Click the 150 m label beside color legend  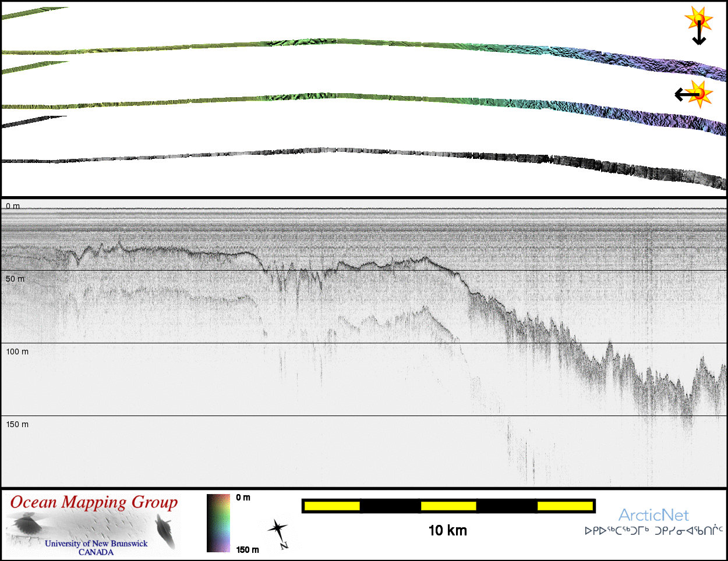[248, 550]
